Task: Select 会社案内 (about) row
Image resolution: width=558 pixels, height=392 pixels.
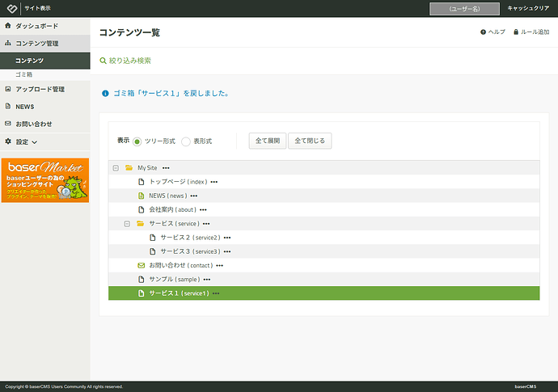Action: pos(323,209)
